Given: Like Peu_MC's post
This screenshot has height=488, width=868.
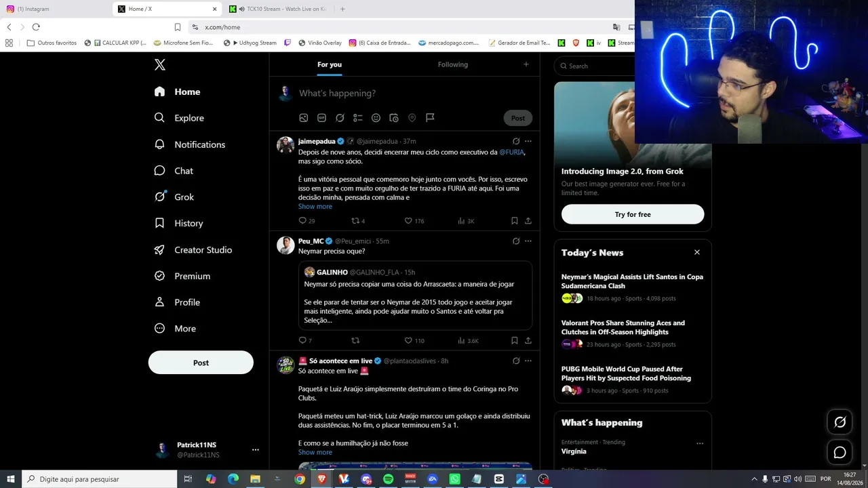Looking at the screenshot, I should tap(414, 341).
